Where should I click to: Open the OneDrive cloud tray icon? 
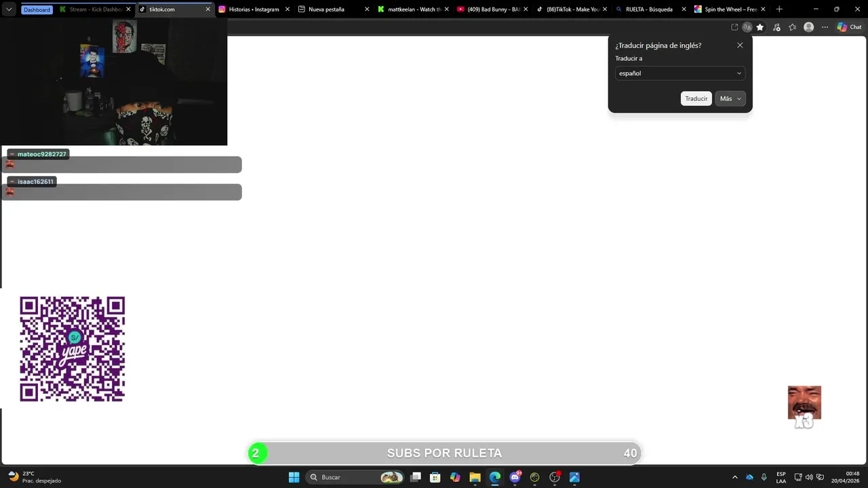point(749,477)
